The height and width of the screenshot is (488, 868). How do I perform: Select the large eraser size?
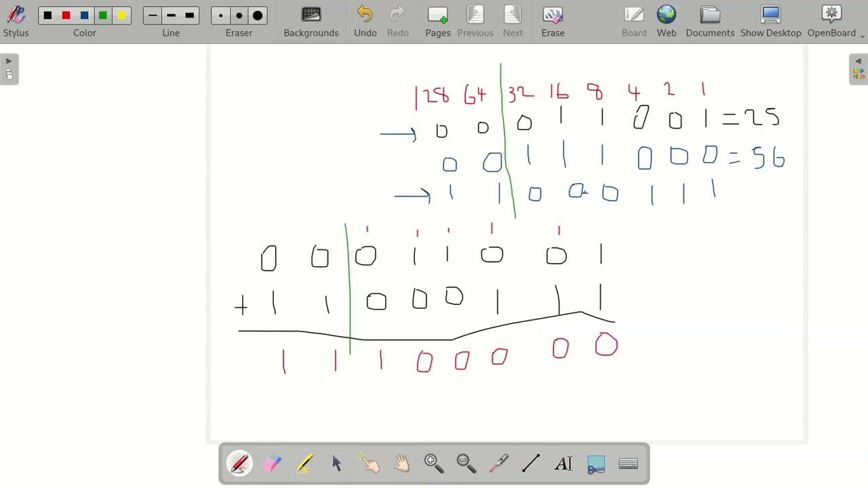coord(258,16)
